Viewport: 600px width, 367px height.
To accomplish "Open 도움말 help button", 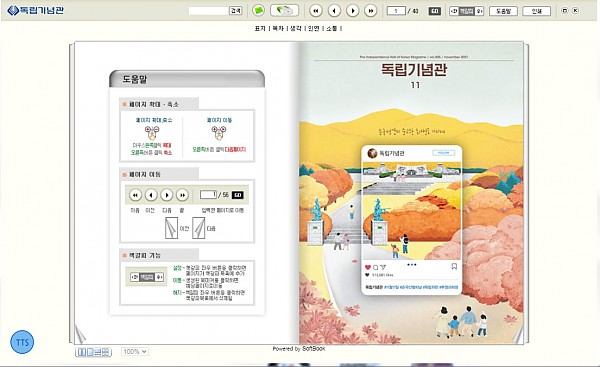I will [503, 11].
